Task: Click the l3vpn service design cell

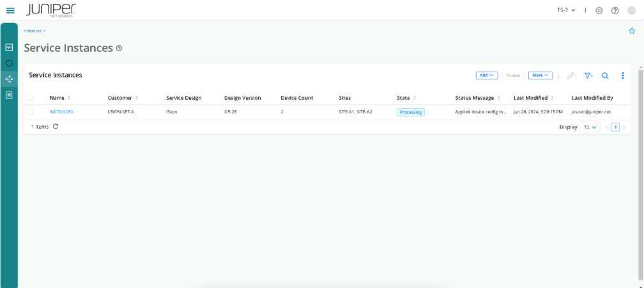Action: pyautogui.click(x=171, y=112)
